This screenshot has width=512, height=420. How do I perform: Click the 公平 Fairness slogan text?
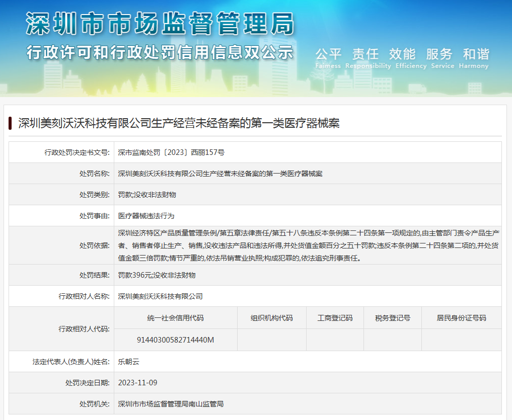pyautogui.click(x=328, y=54)
